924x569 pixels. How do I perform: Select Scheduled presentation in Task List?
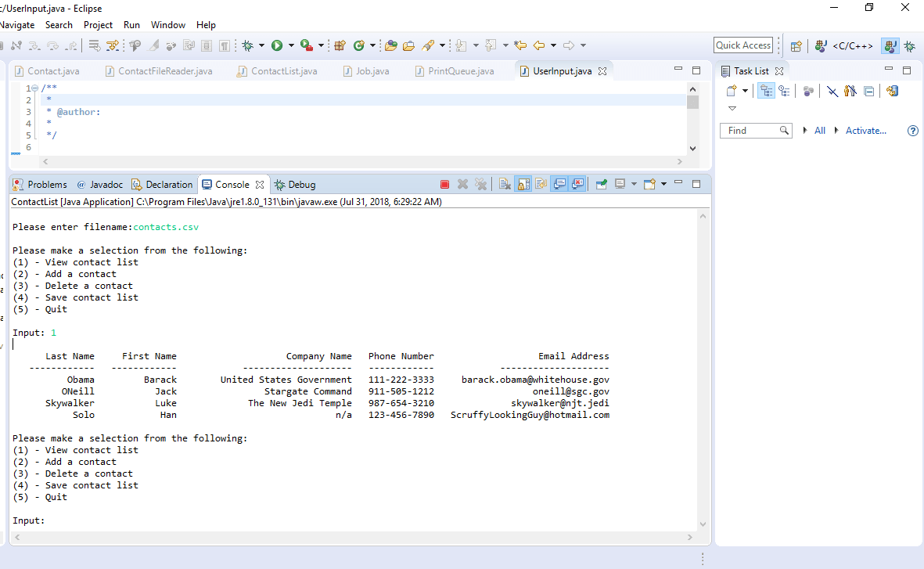784,91
